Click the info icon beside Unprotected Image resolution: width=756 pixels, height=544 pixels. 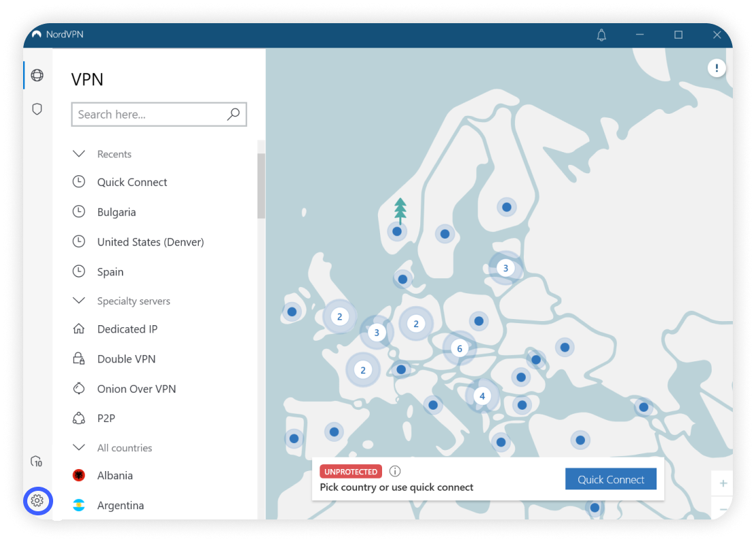pyautogui.click(x=395, y=471)
